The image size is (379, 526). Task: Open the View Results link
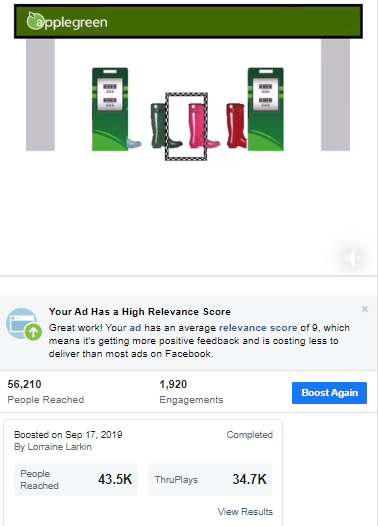[245, 512]
